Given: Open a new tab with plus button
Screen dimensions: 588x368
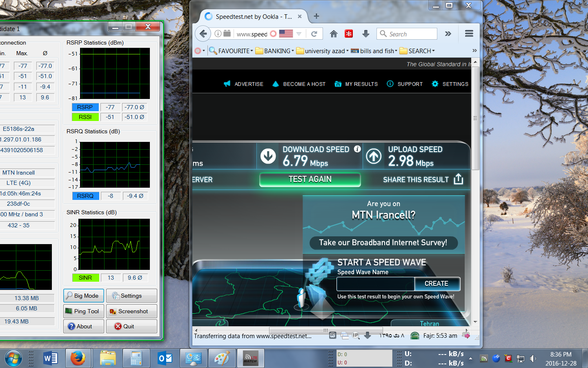Looking at the screenshot, I should pyautogui.click(x=316, y=16).
